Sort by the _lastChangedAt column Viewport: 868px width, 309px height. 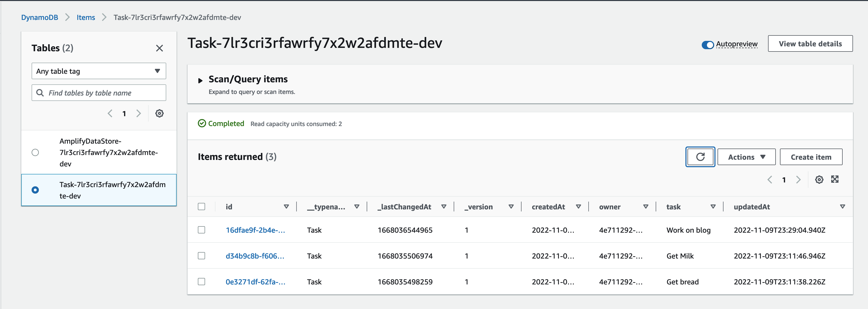(x=444, y=207)
